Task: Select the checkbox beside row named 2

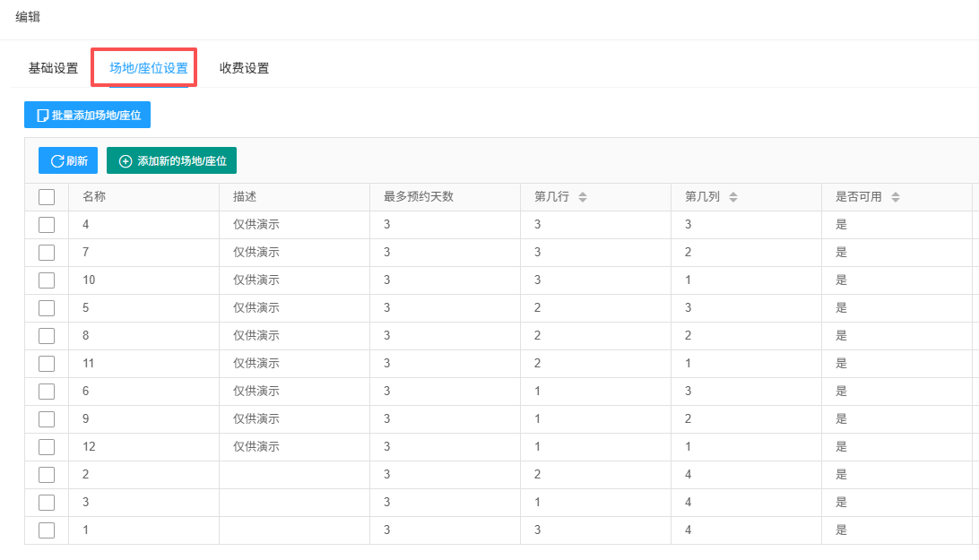Action: (47, 475)
